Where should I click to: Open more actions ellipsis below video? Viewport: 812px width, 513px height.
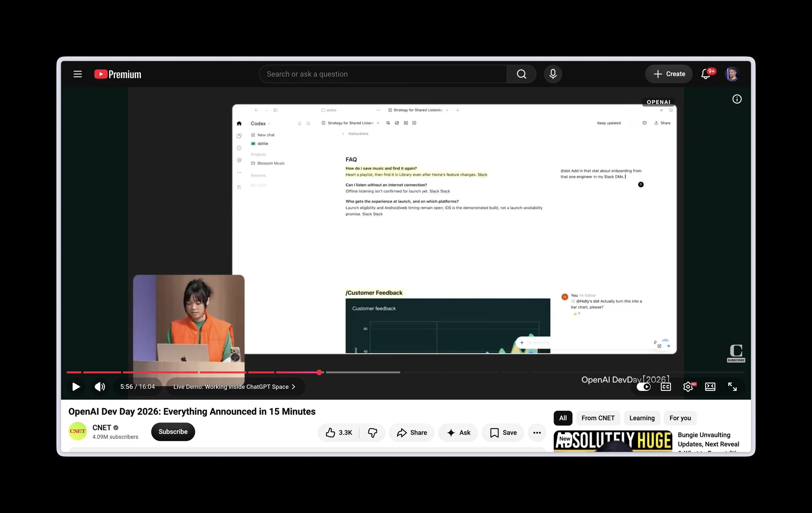537,432
